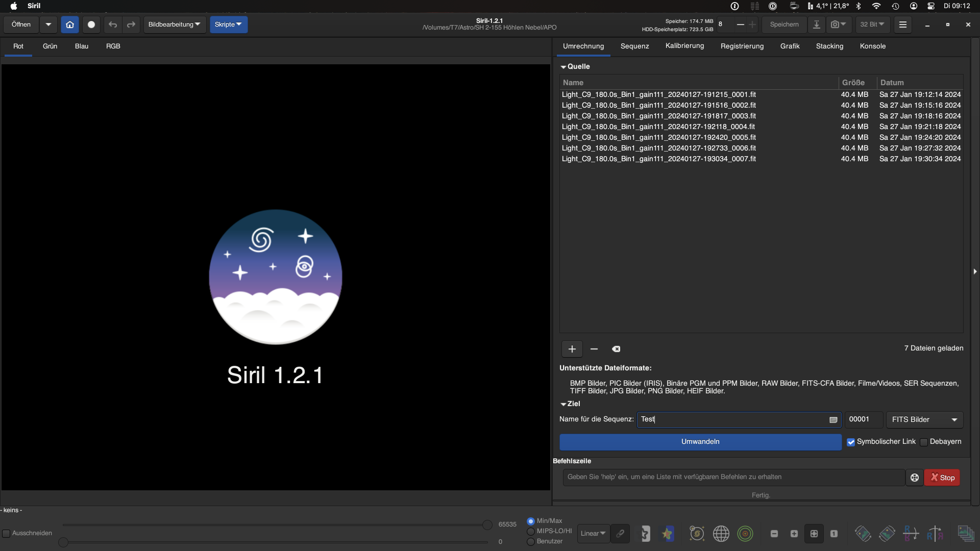980x551 pixels.
Task: Switch to the Blau channel tab
Action: pyautogui.click(x=82, y=46)
